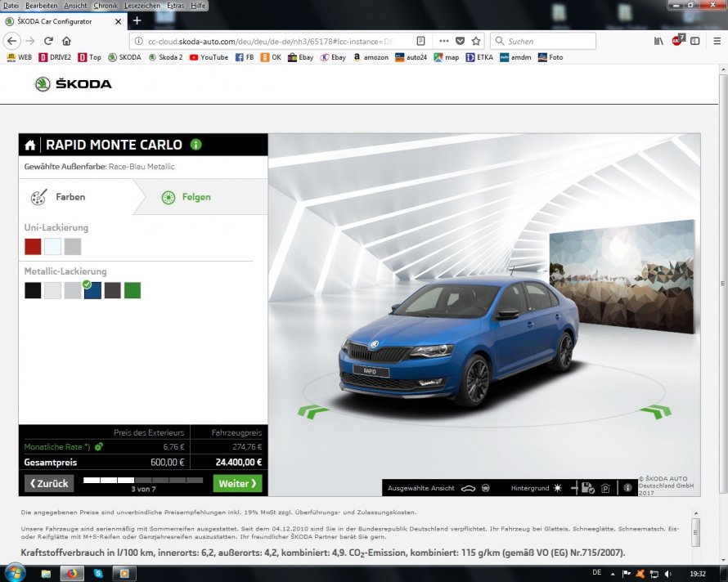Open the Firefox hamburger menu

click(x=717, y=41)
